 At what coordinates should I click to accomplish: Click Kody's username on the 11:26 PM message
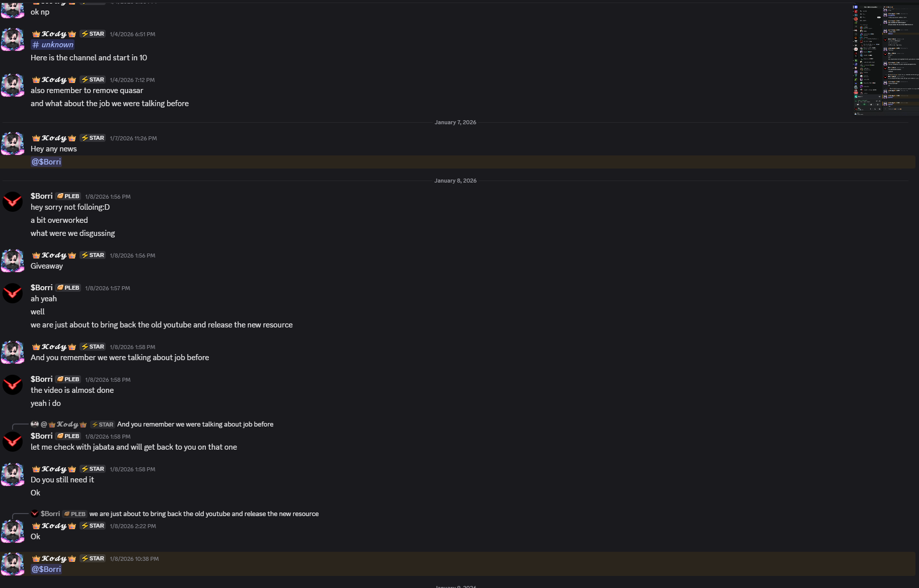(x=54, y=138)
